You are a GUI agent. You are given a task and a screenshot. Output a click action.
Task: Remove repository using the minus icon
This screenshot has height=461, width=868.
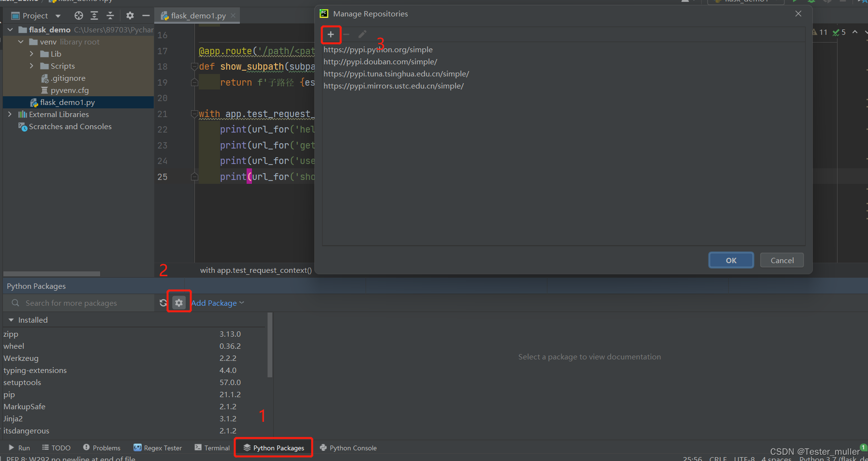[x=346, y=34]
